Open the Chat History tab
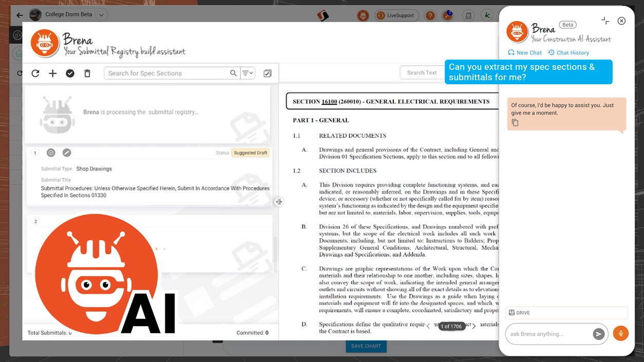The image size is (644, 362). pyautogui.click(x=569, y=53)
